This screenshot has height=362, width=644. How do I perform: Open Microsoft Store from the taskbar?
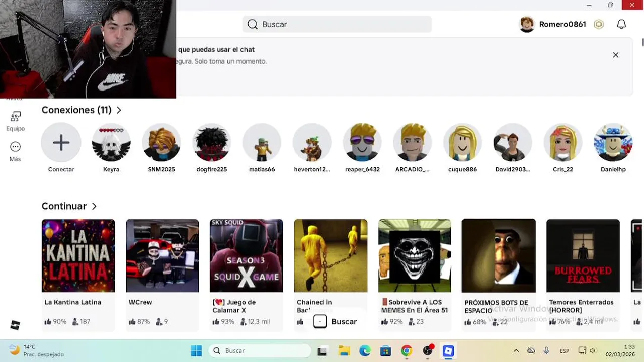pyautogui.click(x=386, y=351)
